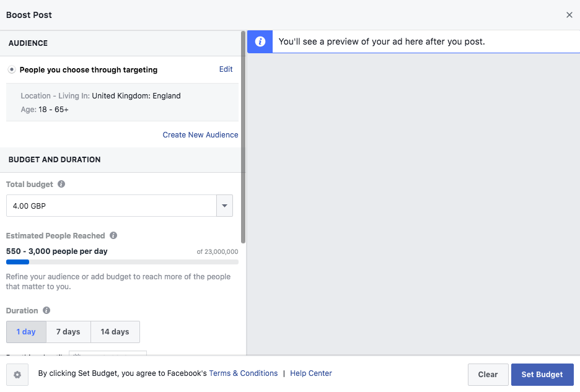Select the 1 day duration

(26, 332)
